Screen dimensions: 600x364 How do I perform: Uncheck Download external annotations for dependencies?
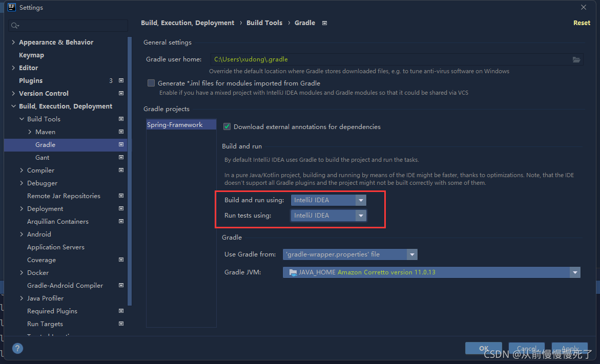227,126
